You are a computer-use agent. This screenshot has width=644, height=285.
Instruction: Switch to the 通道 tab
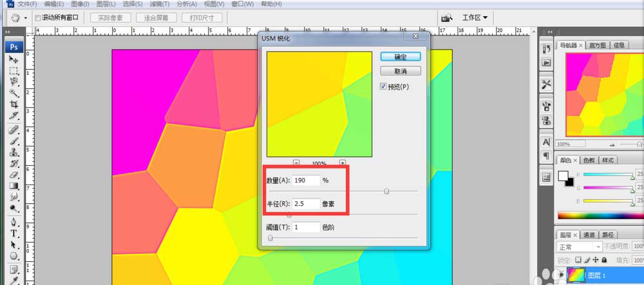(x=589, y=235)
